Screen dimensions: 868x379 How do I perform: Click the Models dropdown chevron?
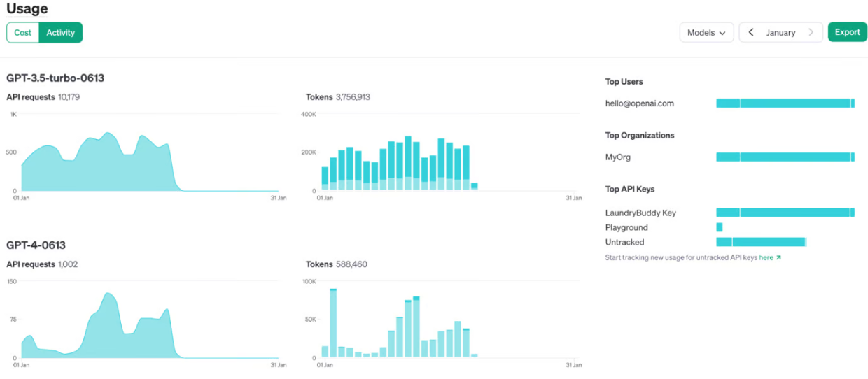722,33
